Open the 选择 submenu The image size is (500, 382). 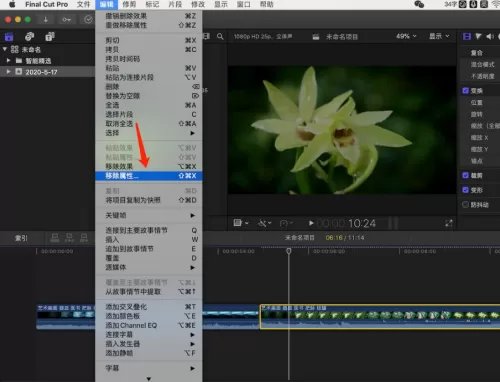[x=149, y=133]
